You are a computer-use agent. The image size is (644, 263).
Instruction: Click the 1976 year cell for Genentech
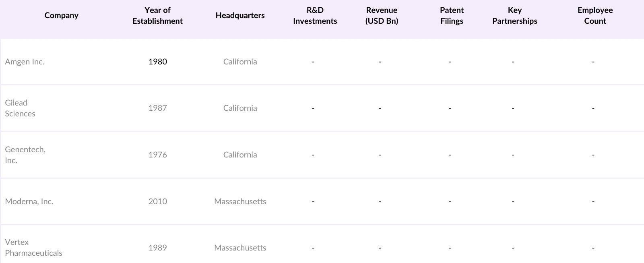click(157, 155)
